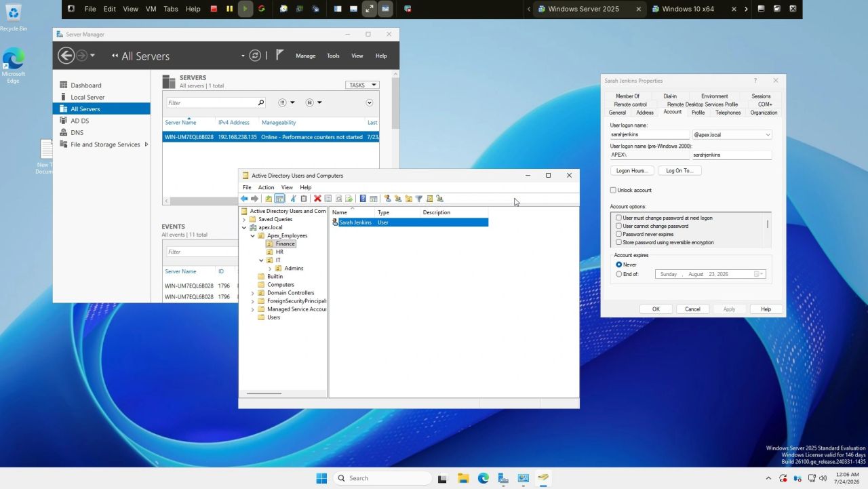Select the HR organizational unit

pyautogui.click(x=279, y=252)
